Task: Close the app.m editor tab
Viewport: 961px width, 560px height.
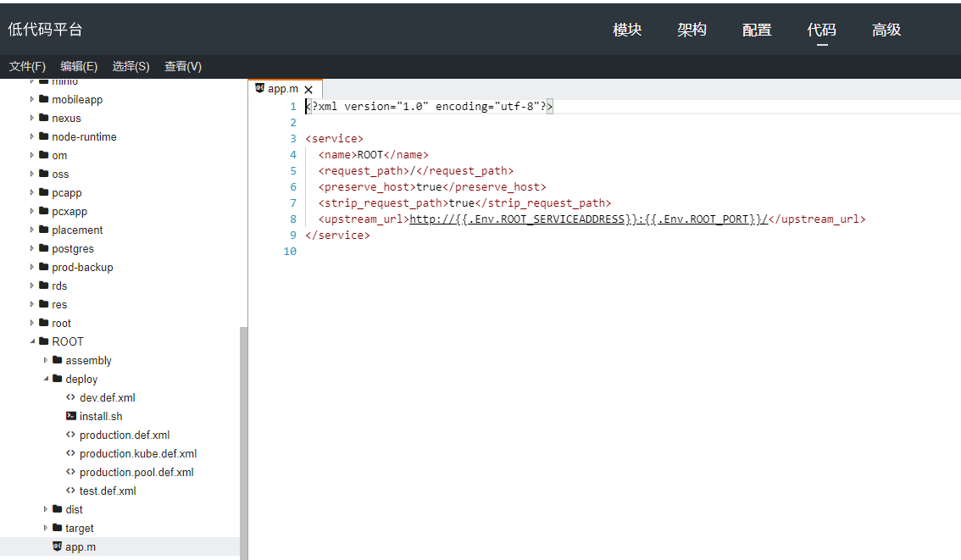Action: pyautogui.click(x=308, y=89)
